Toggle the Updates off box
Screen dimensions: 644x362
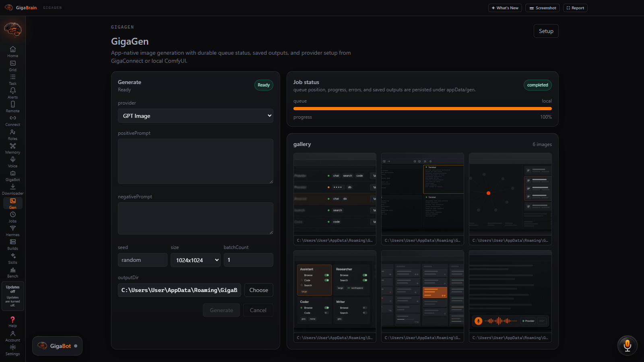[13, 296]
